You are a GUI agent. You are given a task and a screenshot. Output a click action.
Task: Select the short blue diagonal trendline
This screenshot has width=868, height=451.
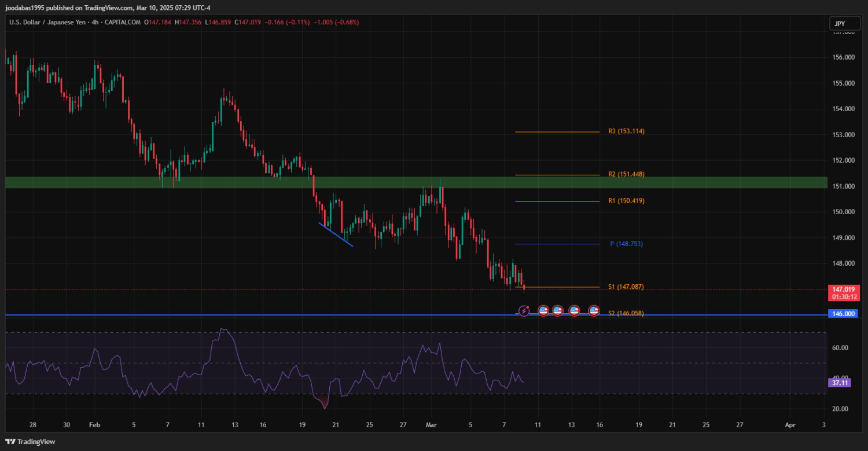tap(336, 234)
